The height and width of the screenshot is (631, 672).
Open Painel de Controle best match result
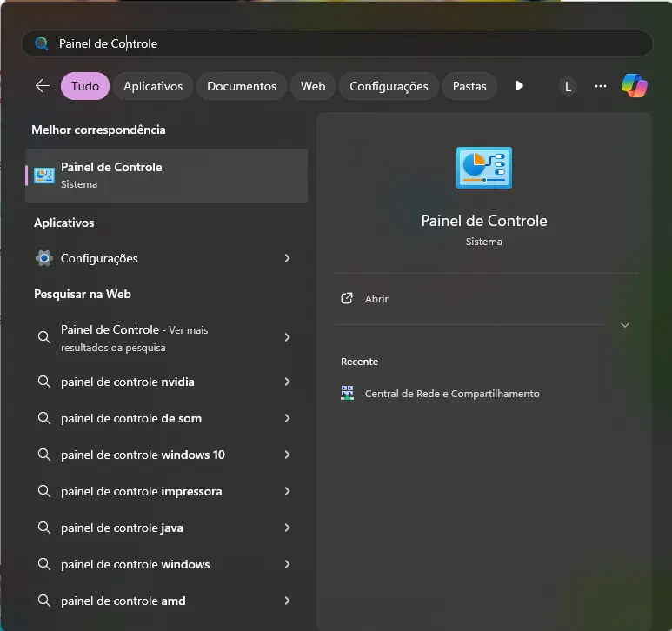[x=166, y=176]
